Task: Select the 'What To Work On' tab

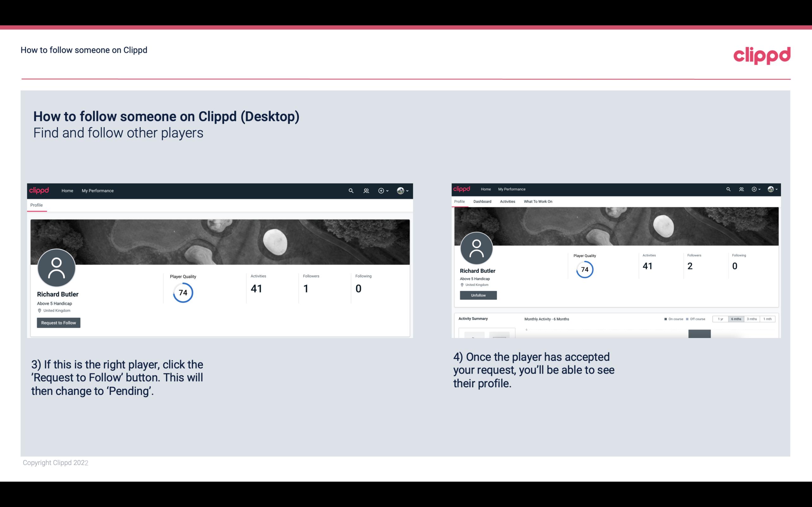Action: click(538, 202)
